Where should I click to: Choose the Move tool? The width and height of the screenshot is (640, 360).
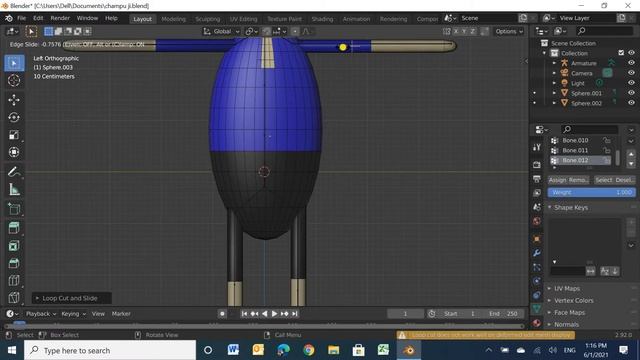[x=14, y=100]
